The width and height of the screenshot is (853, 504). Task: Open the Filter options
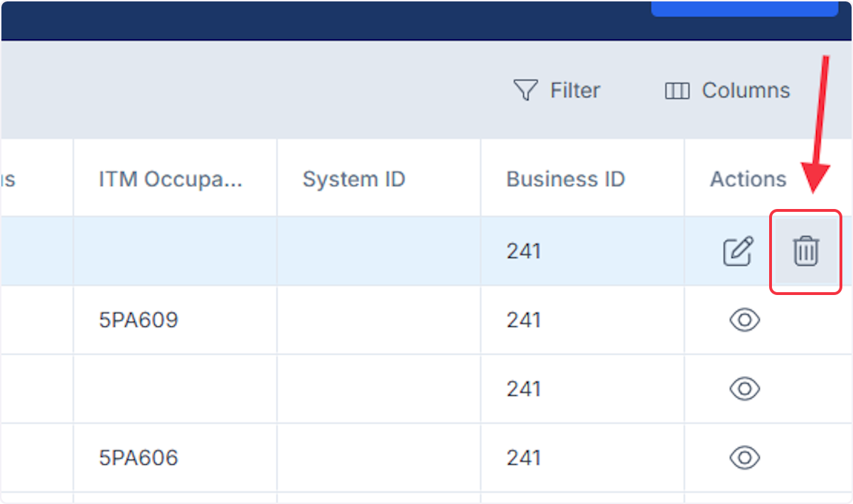pyautogui.click(x=557, y=90)
